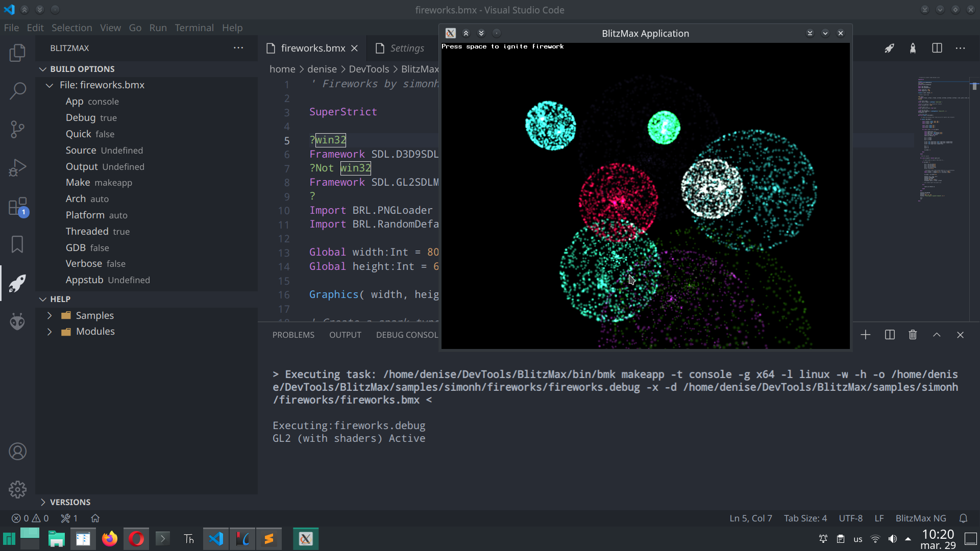Open the Terminal menu
Viewport: 980px width, 551px height.
[x=194, y=28]
